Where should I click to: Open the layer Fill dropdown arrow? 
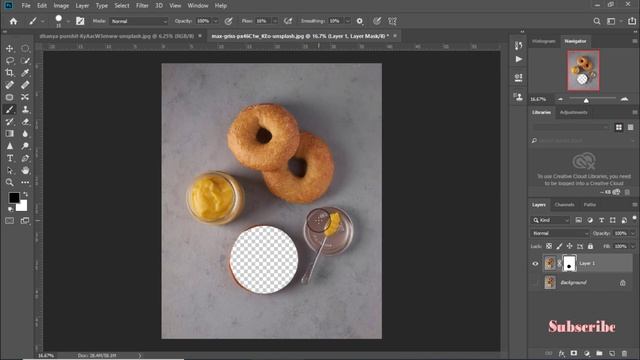(633, 247)
